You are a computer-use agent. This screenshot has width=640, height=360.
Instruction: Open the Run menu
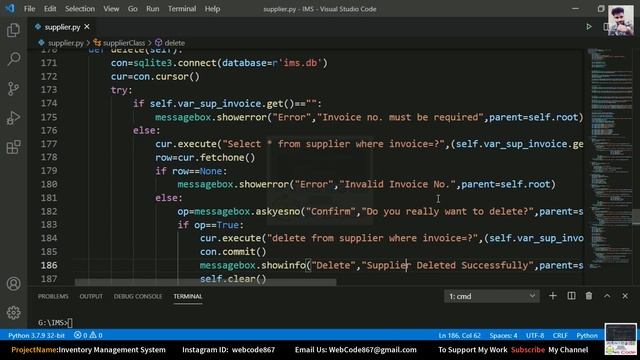tap(153, 9)
